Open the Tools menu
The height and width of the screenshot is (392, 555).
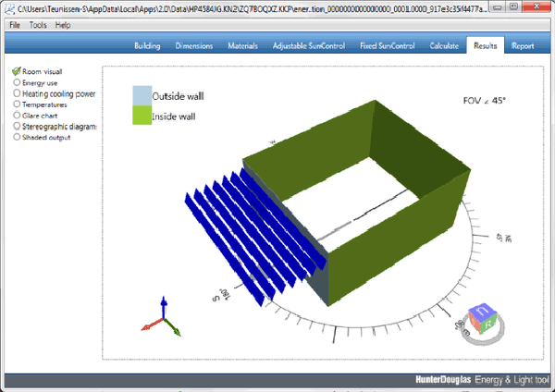38,25
